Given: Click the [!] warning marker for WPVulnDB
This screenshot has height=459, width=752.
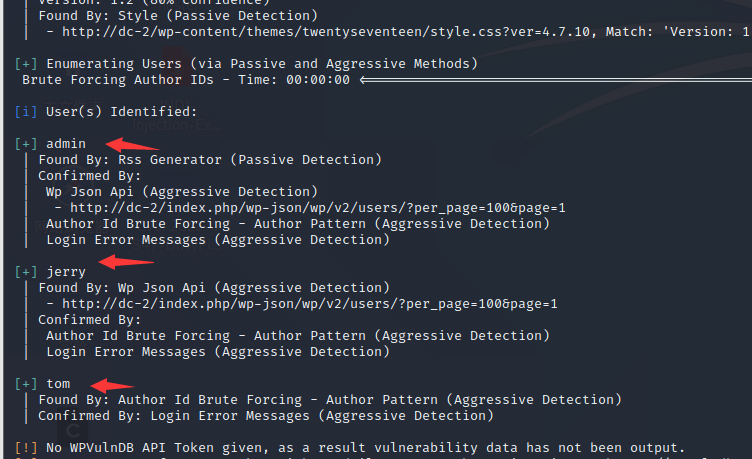Looking at the screenshot, I should [27, 448].
